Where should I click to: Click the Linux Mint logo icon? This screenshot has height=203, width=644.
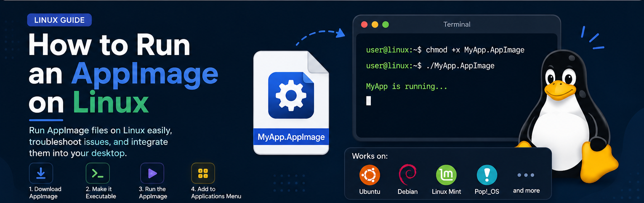click(447, 175)
